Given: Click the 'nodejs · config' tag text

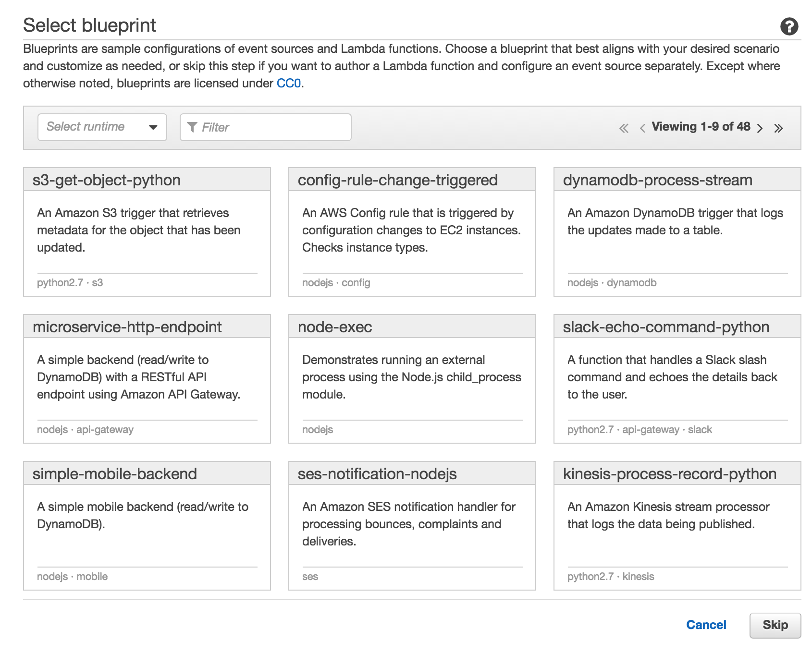Looking at the screenshot, I should click(336, 283).
